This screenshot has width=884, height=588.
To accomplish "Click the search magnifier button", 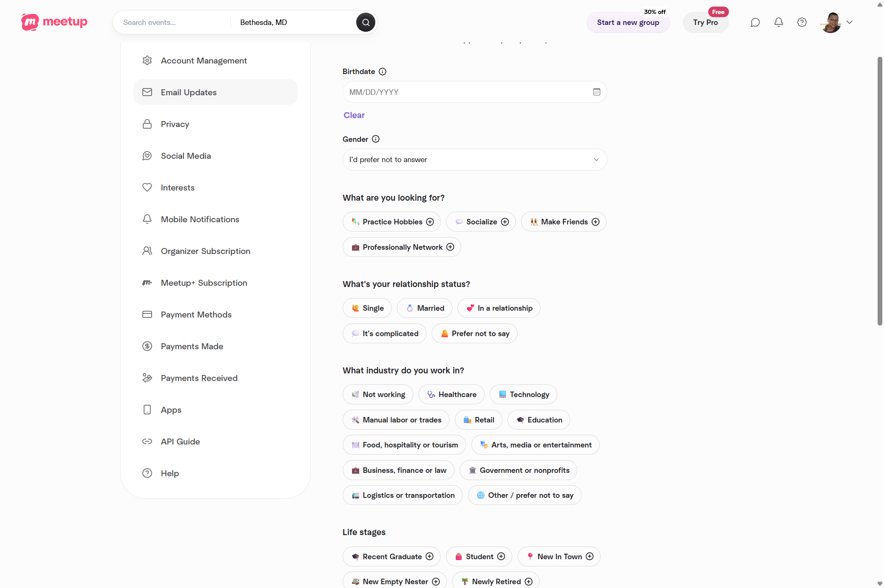I will point(366,22).
